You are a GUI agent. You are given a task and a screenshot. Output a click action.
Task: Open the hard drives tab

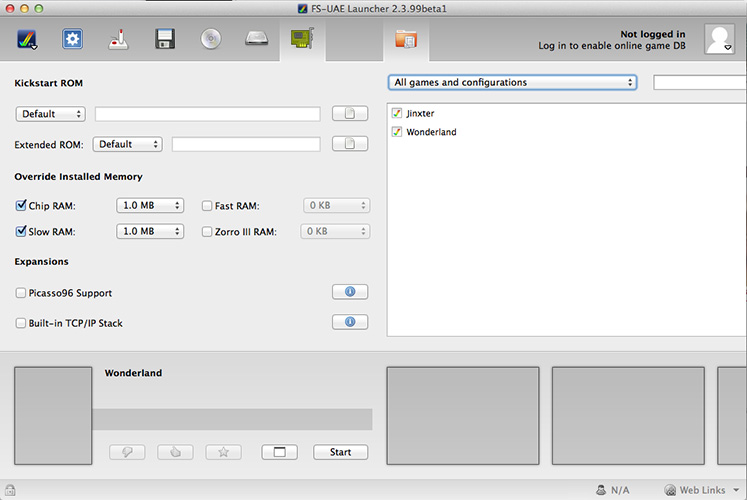[256, 40]
